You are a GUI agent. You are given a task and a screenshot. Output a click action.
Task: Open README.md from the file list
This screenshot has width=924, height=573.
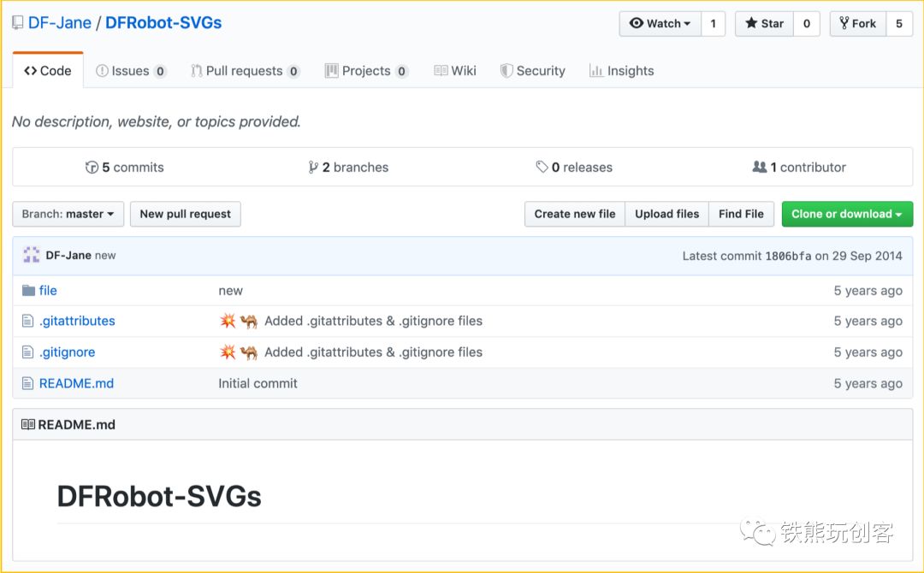[77, 383]
